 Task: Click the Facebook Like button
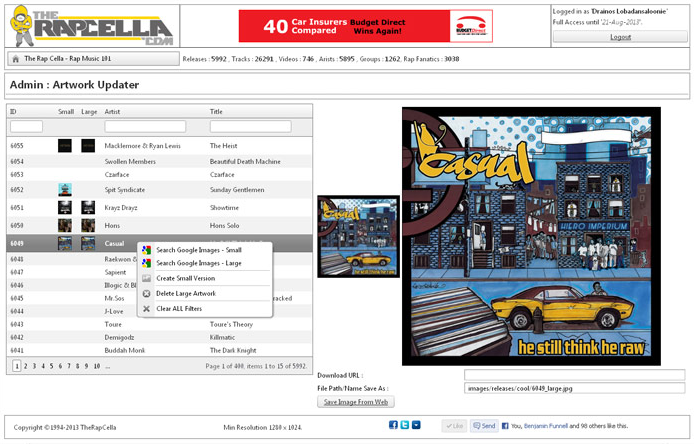coord(454,426)
